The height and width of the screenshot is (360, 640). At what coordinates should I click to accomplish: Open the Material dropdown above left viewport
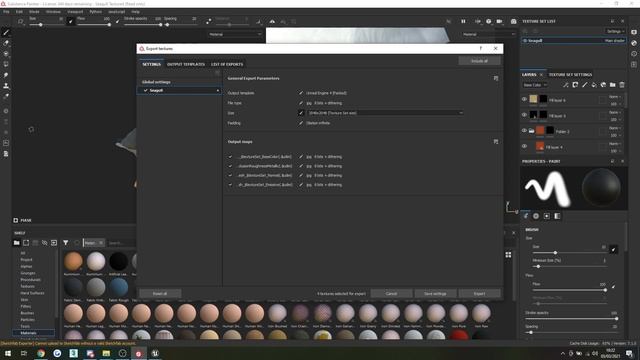[x=235, y=34]
